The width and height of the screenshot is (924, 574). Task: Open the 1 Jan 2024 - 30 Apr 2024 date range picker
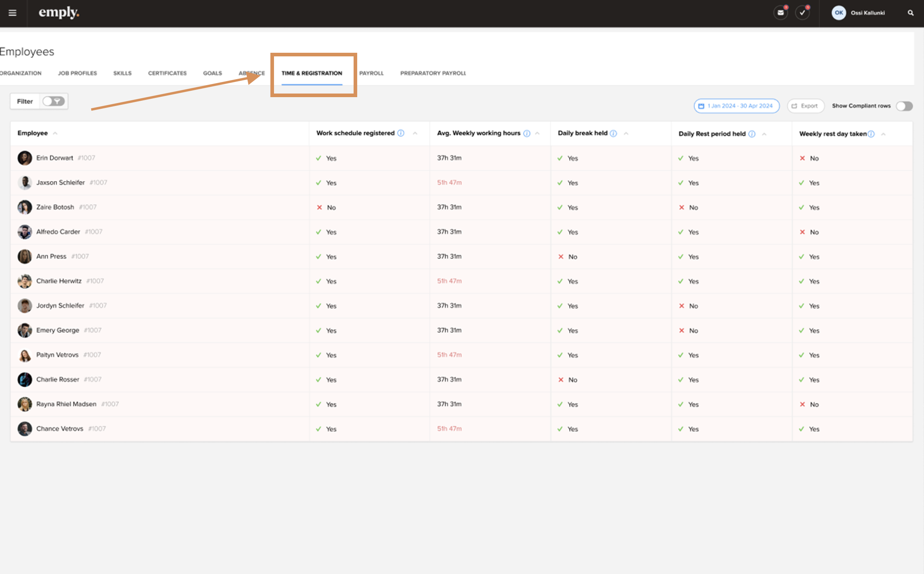coord(736,106)
